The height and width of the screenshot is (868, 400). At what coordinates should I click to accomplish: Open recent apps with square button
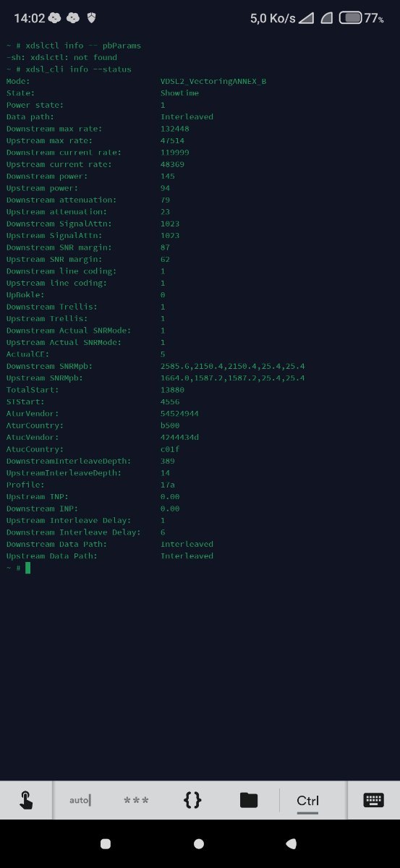click(106, 843)
